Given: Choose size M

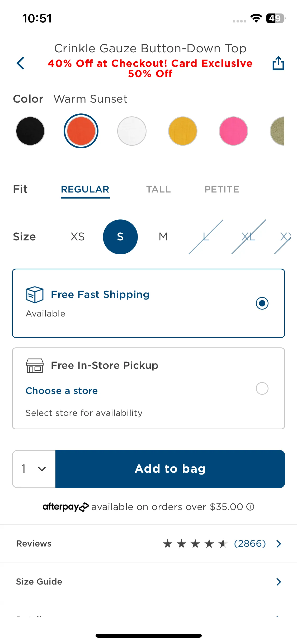Looking at the screenshot, I should 163,237.
